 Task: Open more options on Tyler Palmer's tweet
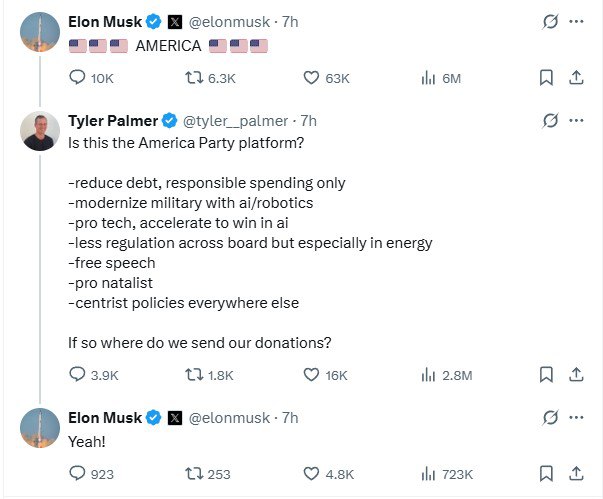[576, 121]
